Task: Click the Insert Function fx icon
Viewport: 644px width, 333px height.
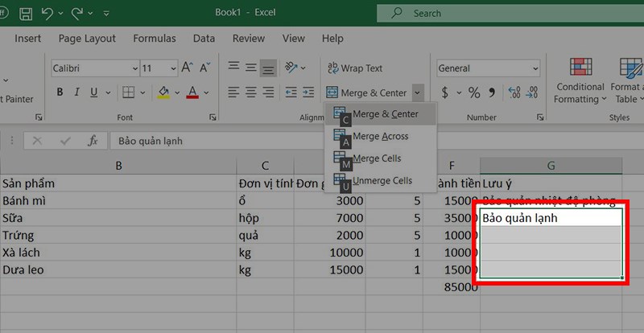Action: tap(93, 141)
